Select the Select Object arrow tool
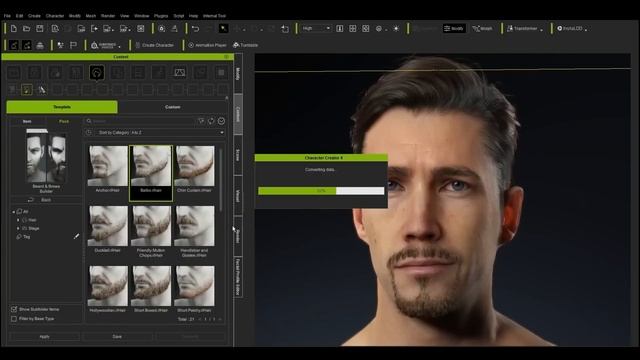The image size is (640, 360). click(x=223, y=29)
